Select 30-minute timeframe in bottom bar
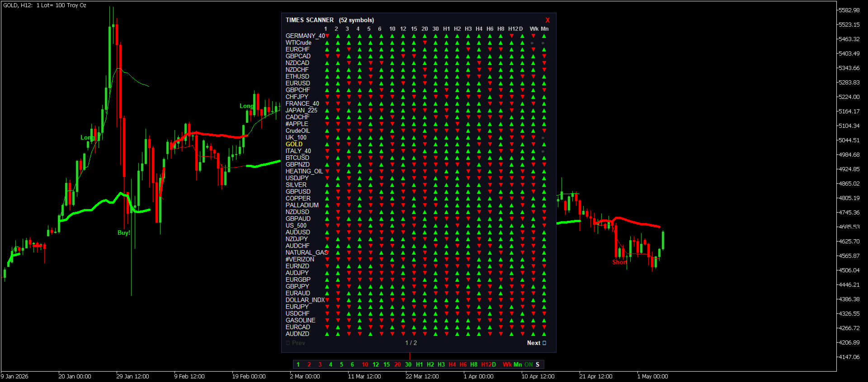 408,365
